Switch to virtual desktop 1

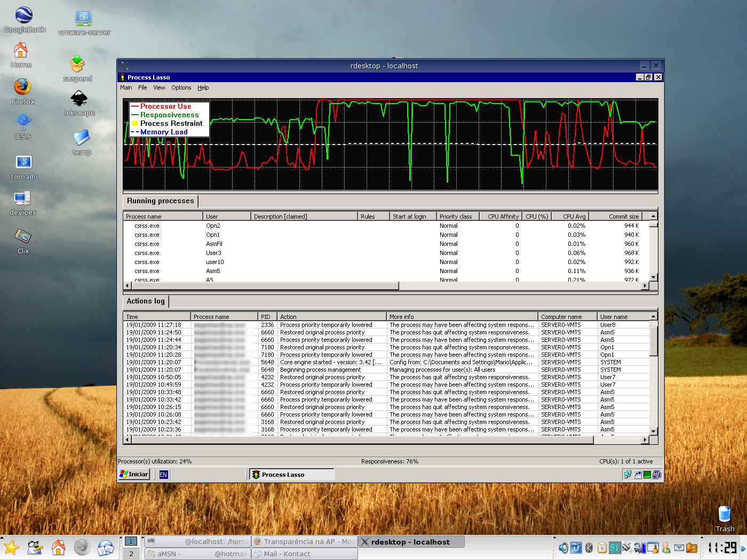point(131,541)
